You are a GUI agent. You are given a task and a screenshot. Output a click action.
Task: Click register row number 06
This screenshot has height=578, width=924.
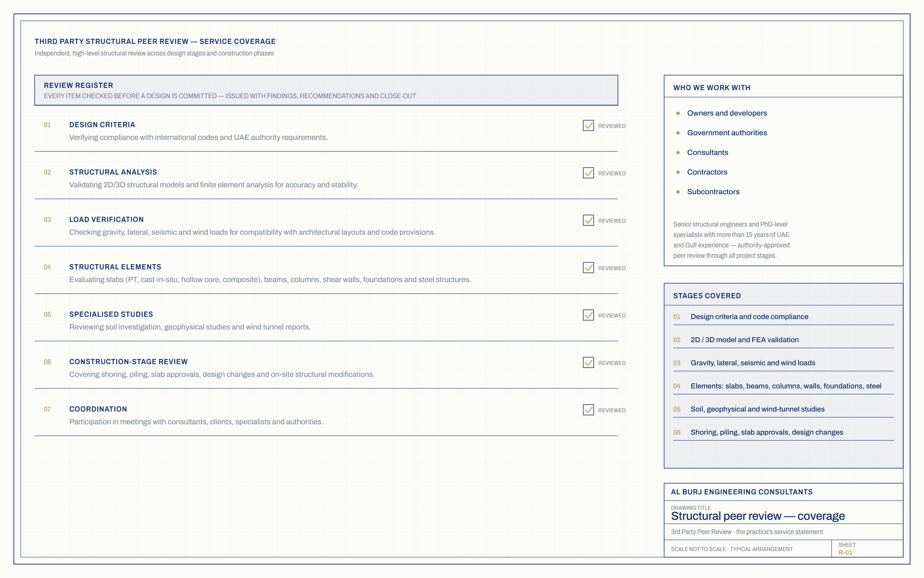click(x=47, y=362)
